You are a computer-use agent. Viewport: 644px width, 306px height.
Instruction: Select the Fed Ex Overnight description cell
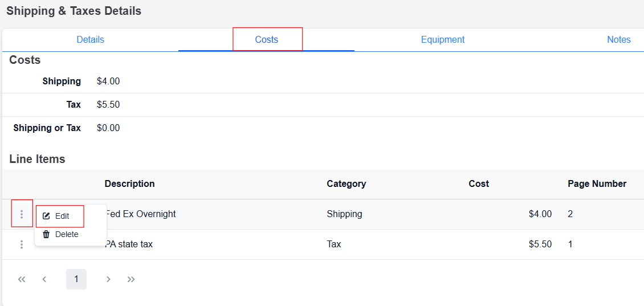pos(140,214)
